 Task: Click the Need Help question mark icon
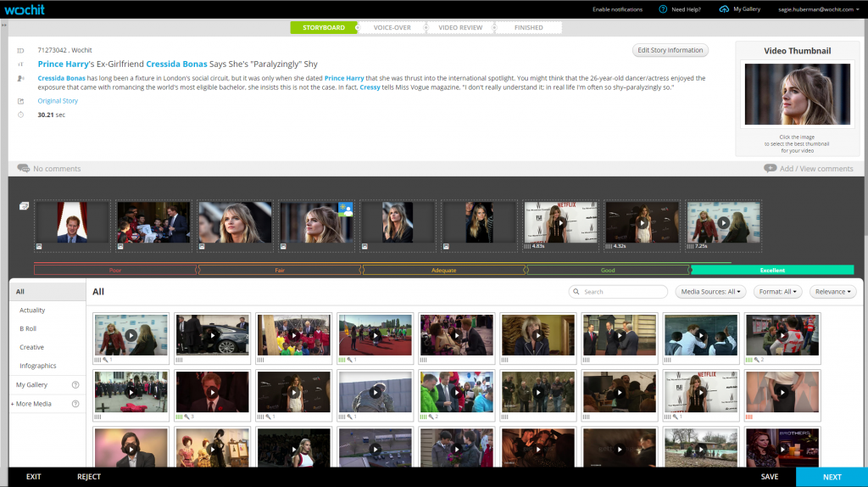tap(663, 8)
